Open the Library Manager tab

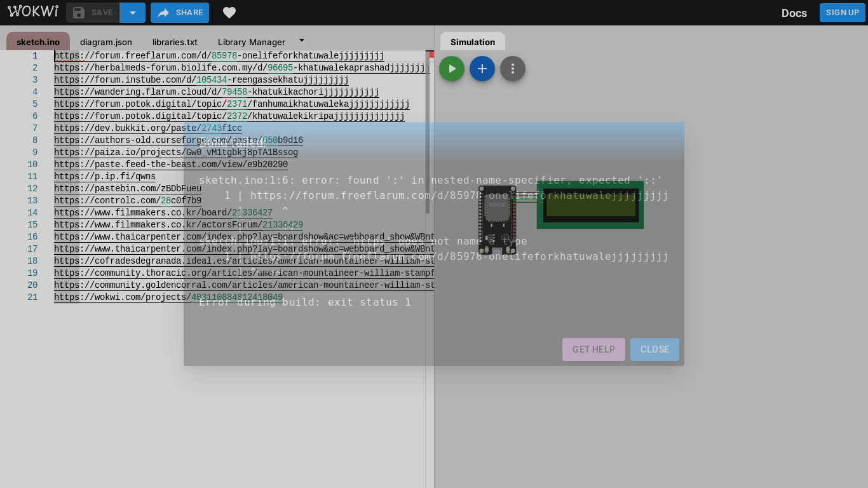coord(252,42)
